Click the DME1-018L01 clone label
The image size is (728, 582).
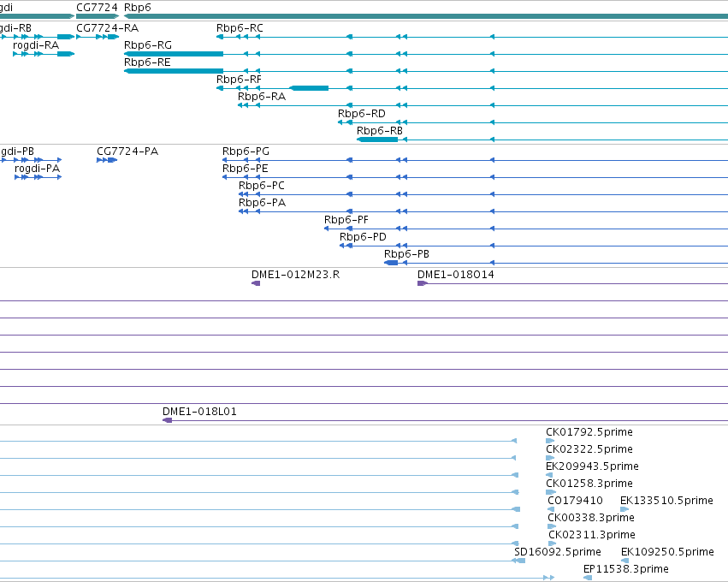pyautogui.click(x=199, y=412)
